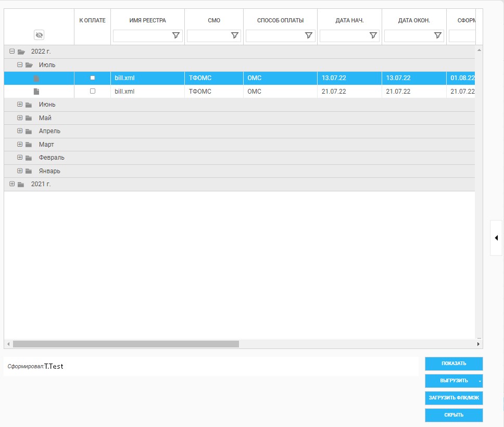Viewport: 504px width, 427px height.
Task: Click the folder icon next to Июнь
Action: pos(29,105)
